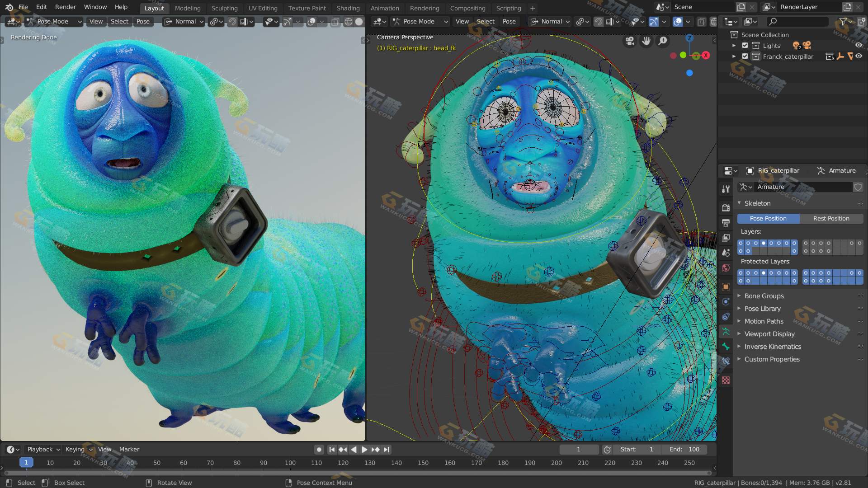The height and width of the screenshot is (488, 868).
Task: Open the Render properties tab
Action: coord(726,207)
